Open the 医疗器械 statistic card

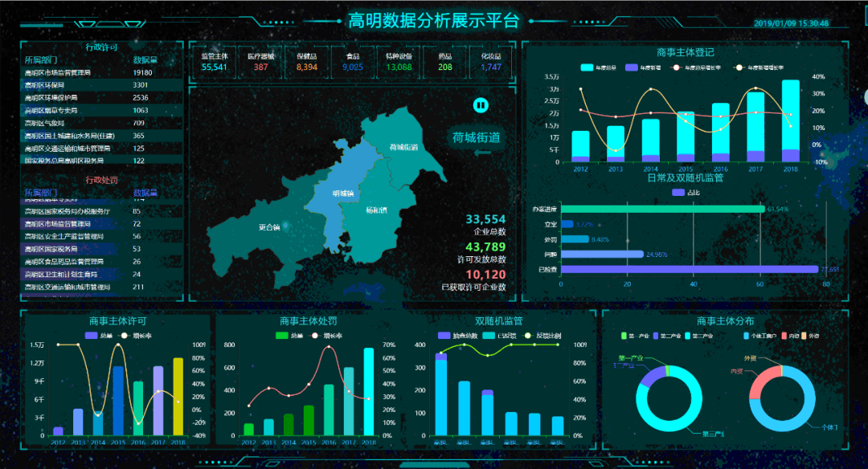[261, 62]
